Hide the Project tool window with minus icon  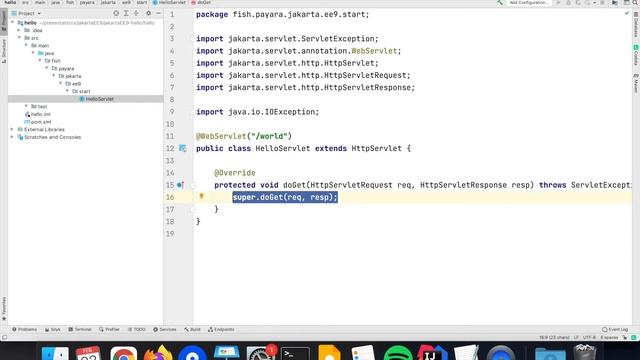click(158, 13)
